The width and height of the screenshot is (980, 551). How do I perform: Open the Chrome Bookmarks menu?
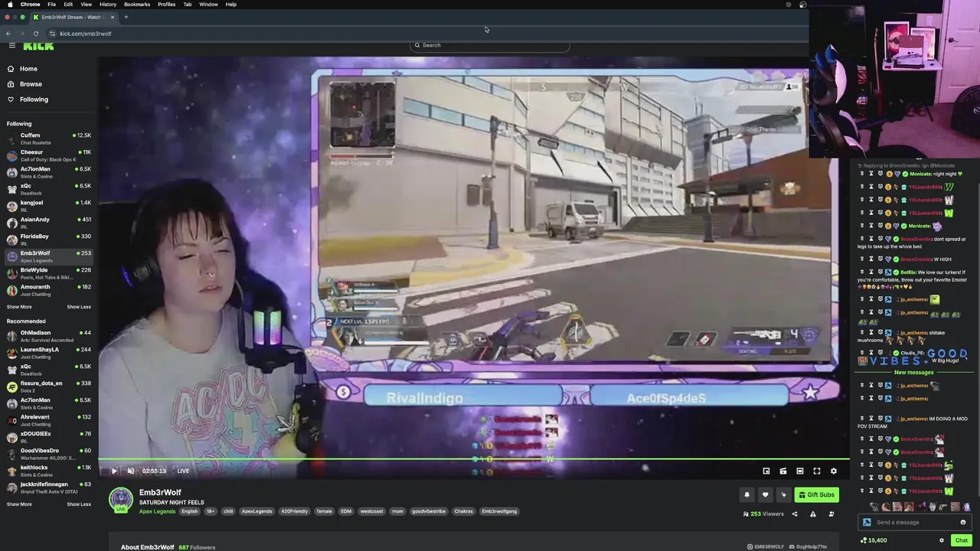[137, 5]
